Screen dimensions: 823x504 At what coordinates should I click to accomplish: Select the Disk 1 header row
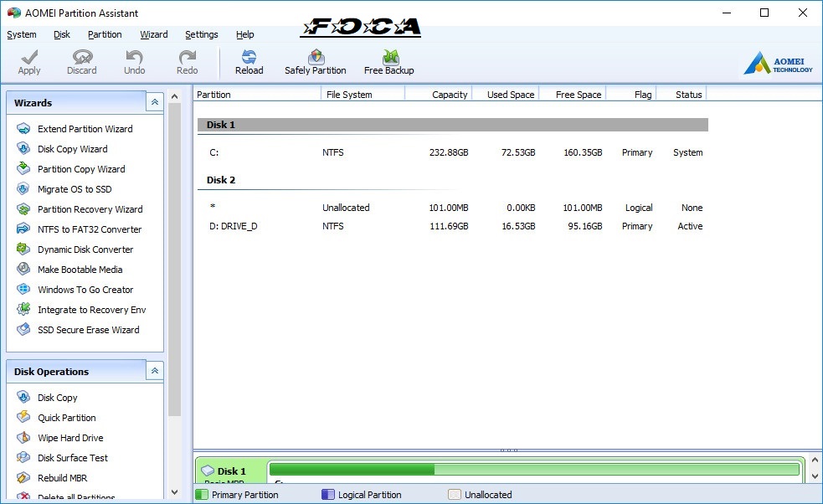[x=452, y=125]
